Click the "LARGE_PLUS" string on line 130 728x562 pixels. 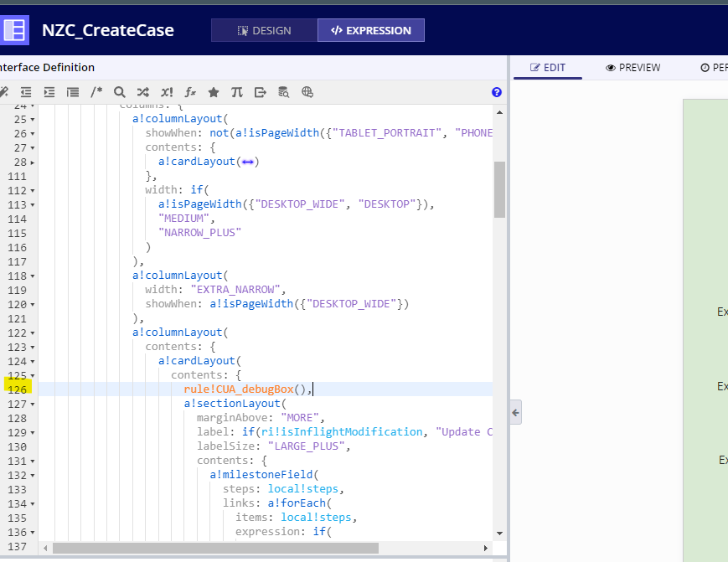[x=307, y=446]
